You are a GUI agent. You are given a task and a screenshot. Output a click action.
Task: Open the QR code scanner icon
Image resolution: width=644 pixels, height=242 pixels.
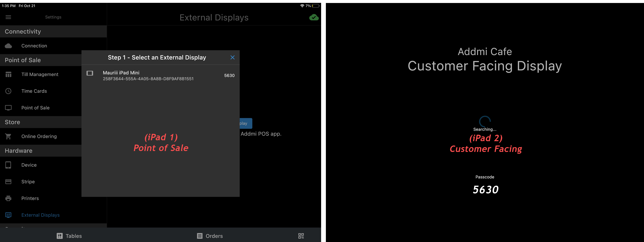click(301, 236)
